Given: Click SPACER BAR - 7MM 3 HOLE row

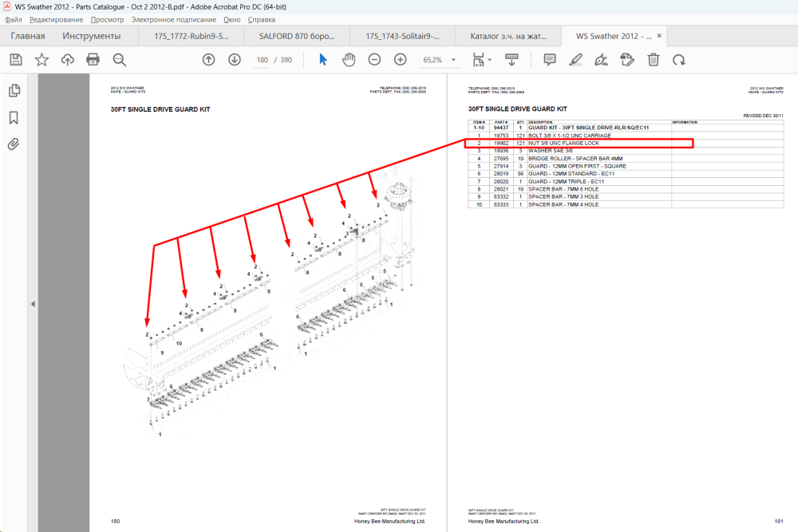Looking at the screenshot, I should (626, 197).
